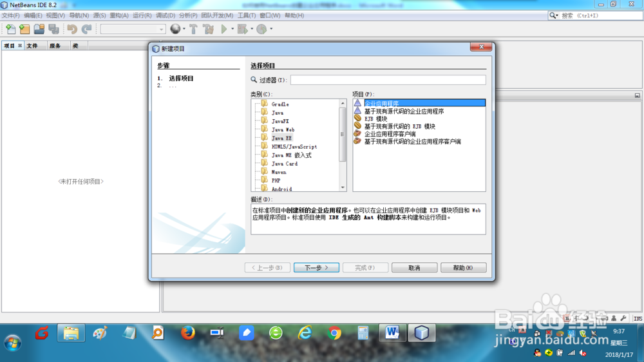
Task: Open Internet Explorer from the taskbar
Action: tap(305, 333)
